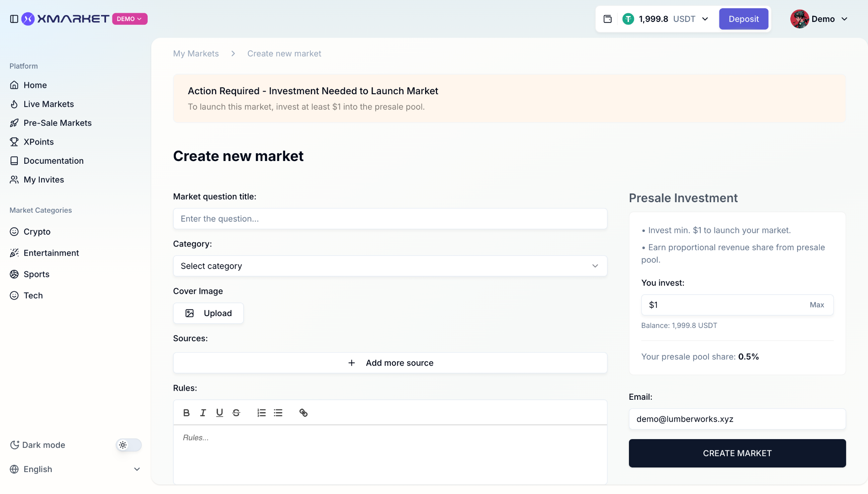Apply strikethrough in Rules toolbar
Screen dimensions: 868x494
[236, 413]
